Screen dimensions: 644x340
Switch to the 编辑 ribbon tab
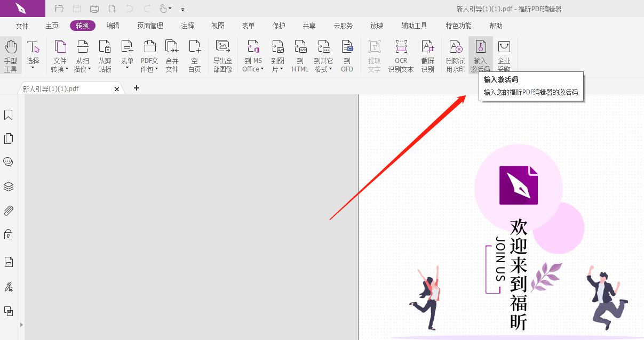point(112,25)
